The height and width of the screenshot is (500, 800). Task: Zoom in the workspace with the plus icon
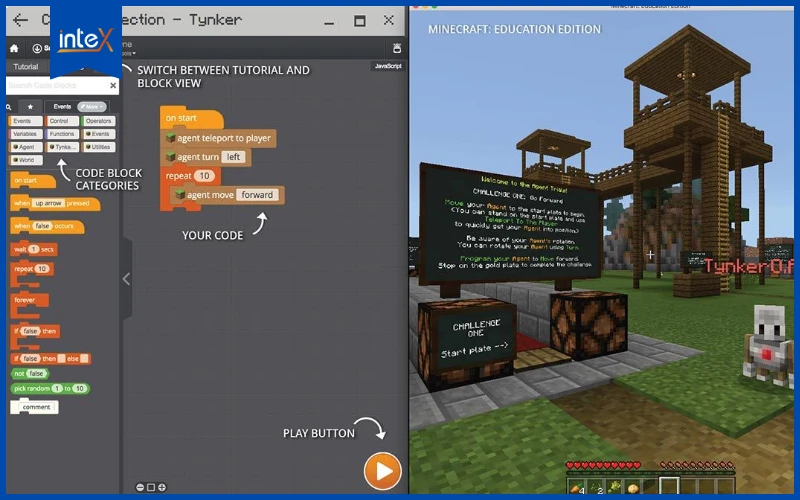point(162,487)
